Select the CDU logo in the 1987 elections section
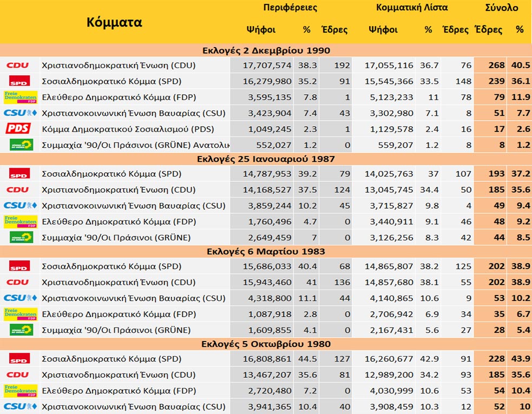The height and width of the screenshot is (414, 532). coord(18,190)
